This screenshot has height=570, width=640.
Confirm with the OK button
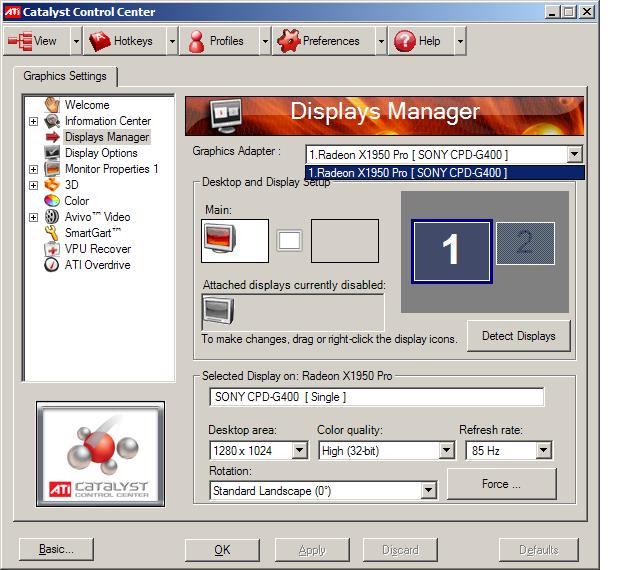(222, 550)
